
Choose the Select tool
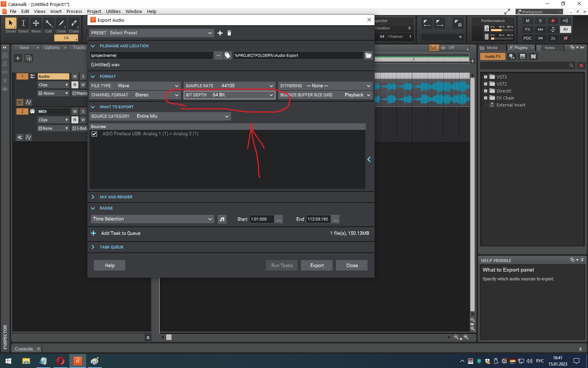23,23
